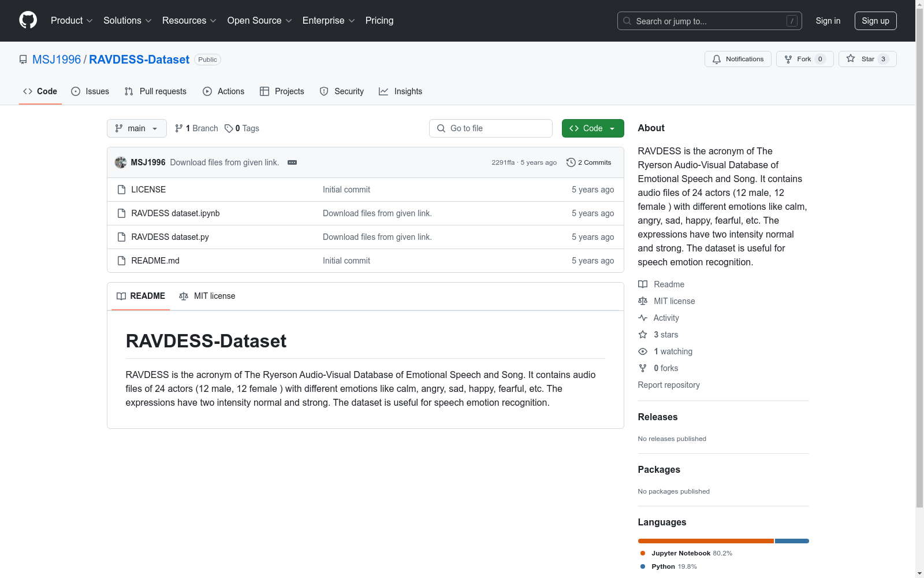Click the Fork icon button
The height and width of the screenshot is (578, 924).
pos(788,59)
